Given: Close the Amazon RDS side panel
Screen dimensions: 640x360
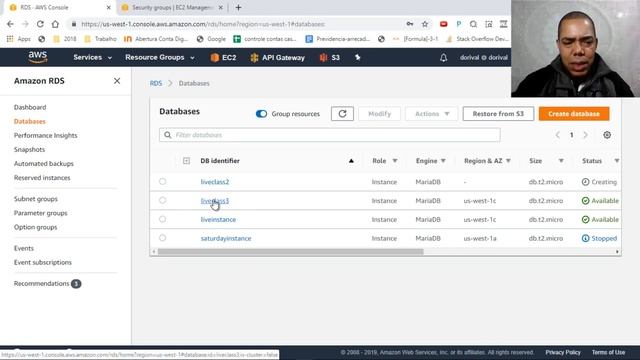Looking at the screenshot, I should coord(117,81).
